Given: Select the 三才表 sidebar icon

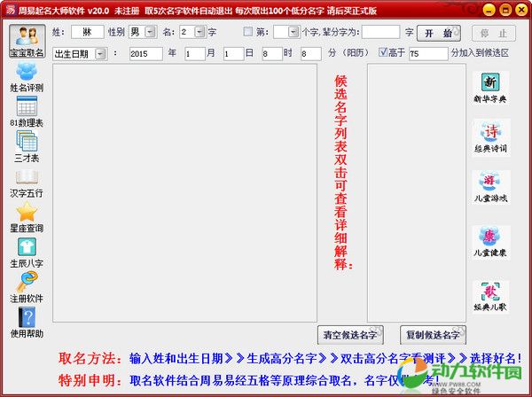Looking at the screenshot, I should pos(27,144).
